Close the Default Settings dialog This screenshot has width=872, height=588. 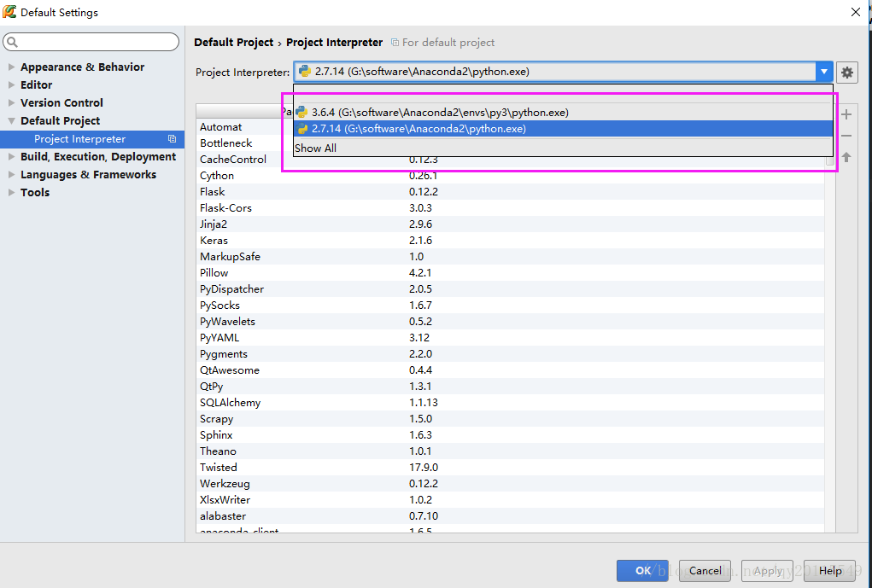(x=856, y=12)
